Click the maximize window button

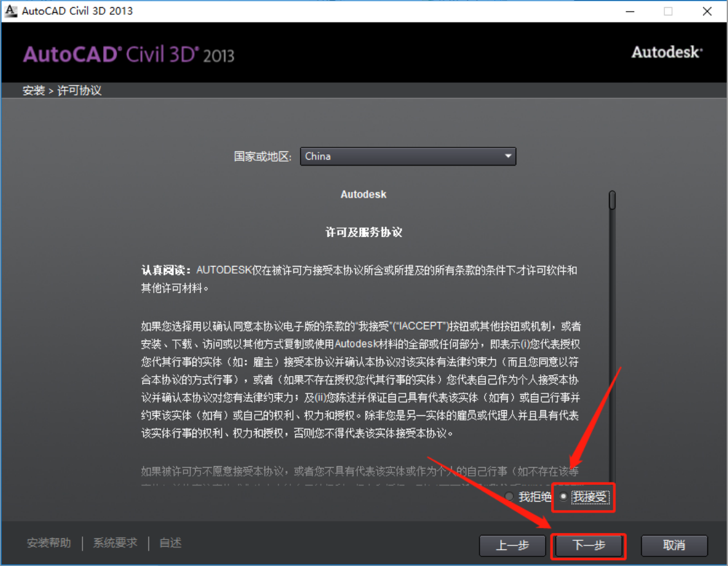(668, 11)
